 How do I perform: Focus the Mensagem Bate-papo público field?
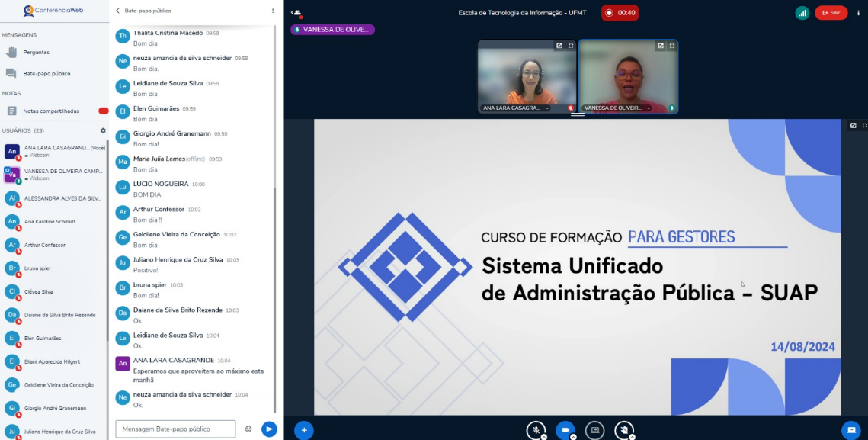175,429
